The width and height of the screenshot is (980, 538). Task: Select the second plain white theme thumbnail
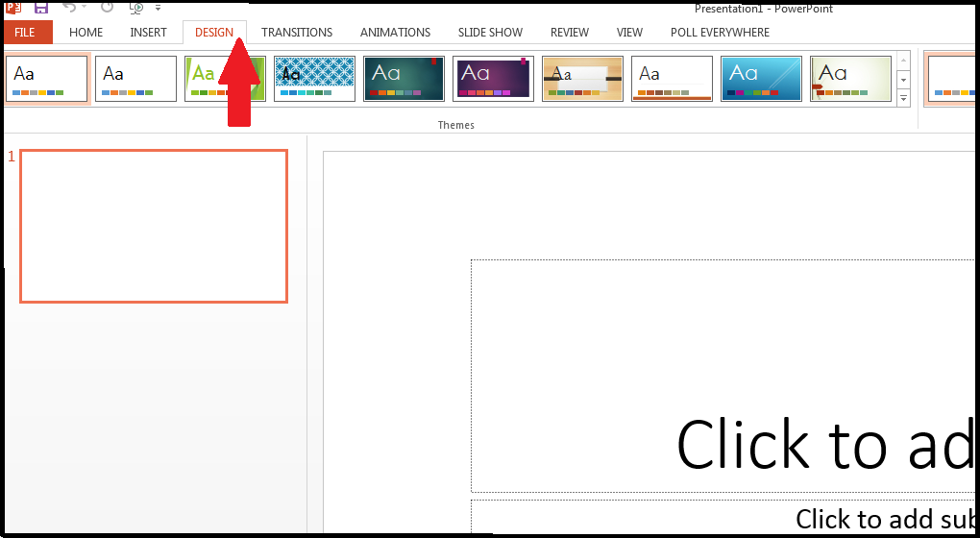[x=135, y=79]
